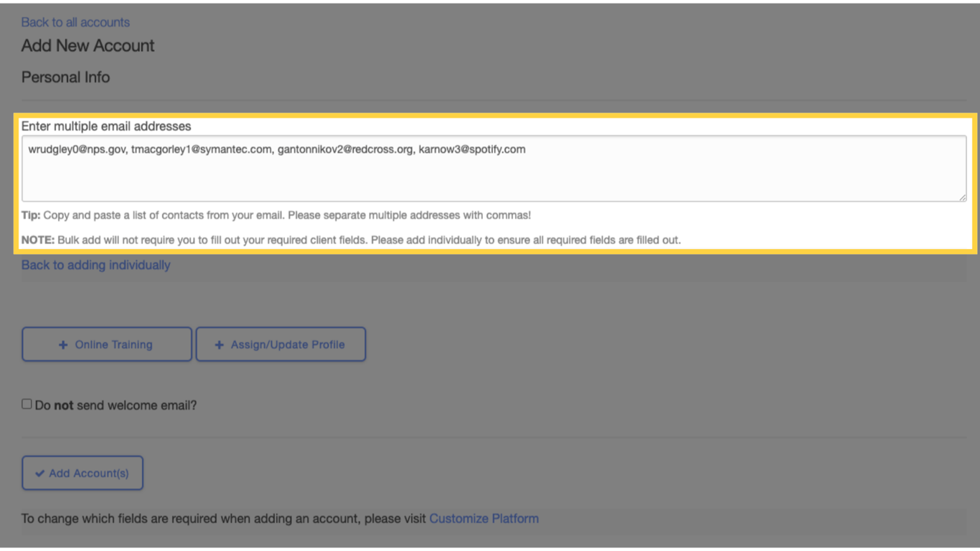The height and width of the screenshot is (551, 980).
Task: Click the confirm checkmark on the submit button
Action: click(40, 473)
